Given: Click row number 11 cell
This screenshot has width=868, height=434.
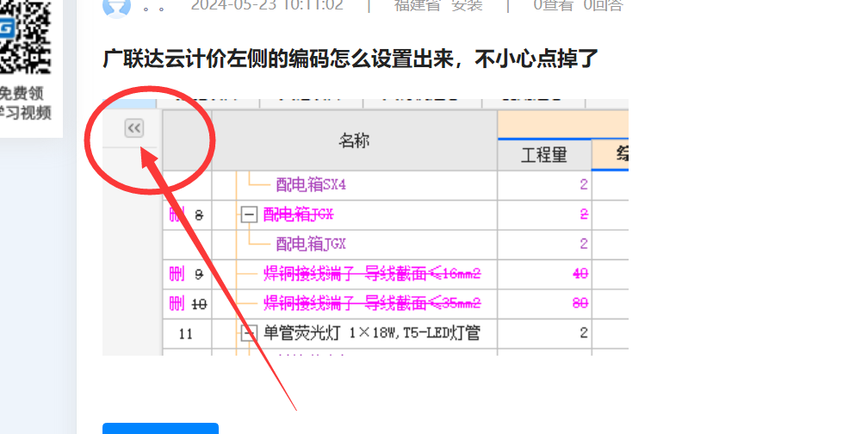Looking at the screenshot, I should 187,334.
